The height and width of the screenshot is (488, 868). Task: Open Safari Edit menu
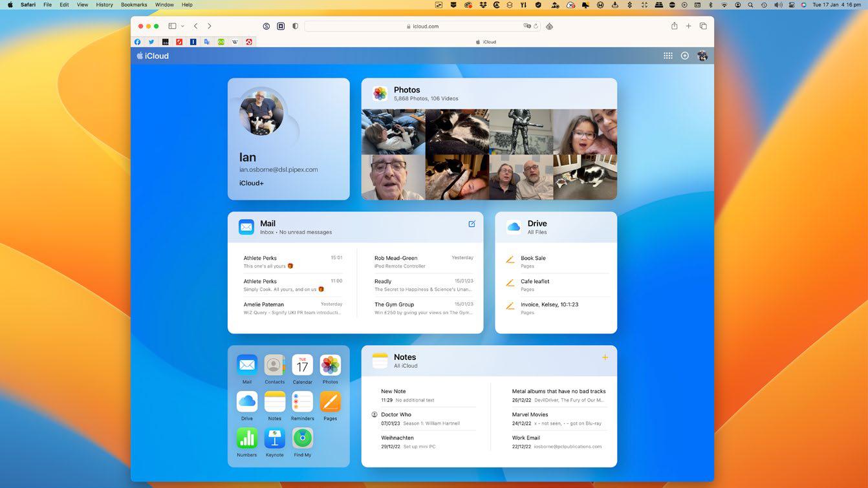coord(64,5)
